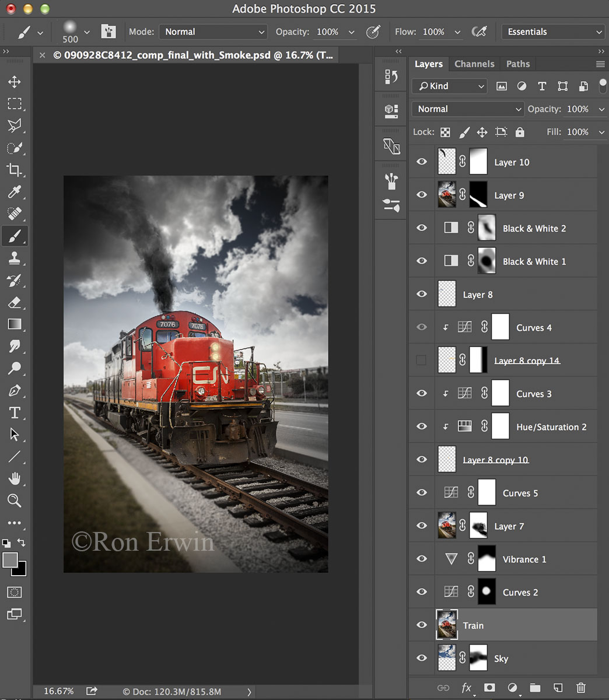The height and width of the screenshot is (700, 609).
Task: Hide Layer 10 visibility eye
Action: click(x=422, y=162)
